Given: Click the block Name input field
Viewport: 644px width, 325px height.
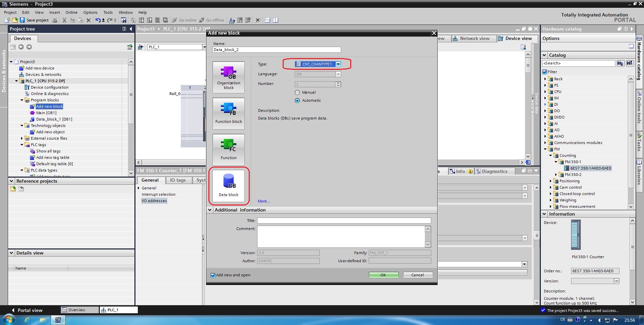Looking at the screenshot, I should click(x=277, y=50).
